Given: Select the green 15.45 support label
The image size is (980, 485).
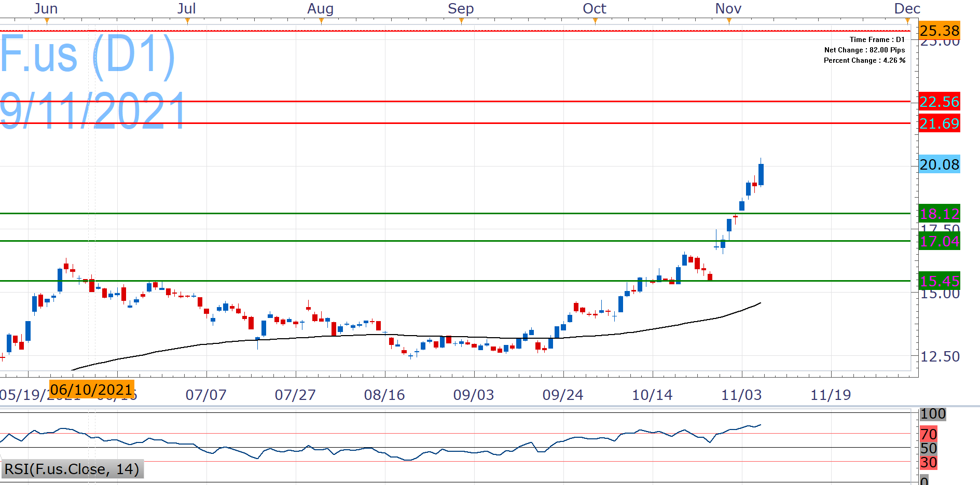Looking at the screenshot, I should [x=939, y=281].
